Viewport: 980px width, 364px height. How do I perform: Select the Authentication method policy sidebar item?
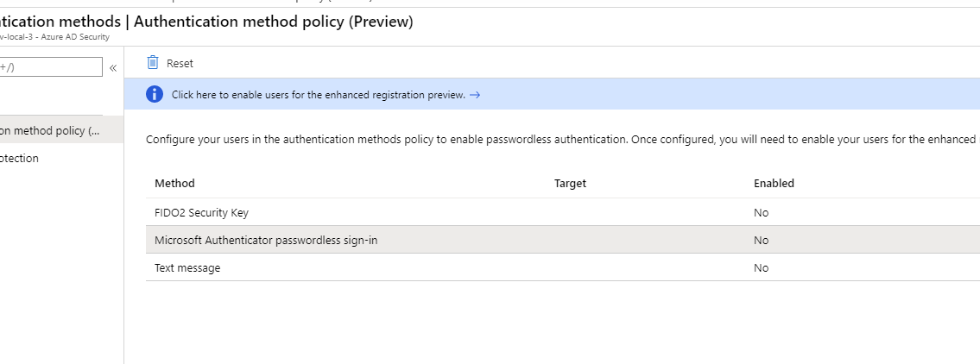[50, 130]
